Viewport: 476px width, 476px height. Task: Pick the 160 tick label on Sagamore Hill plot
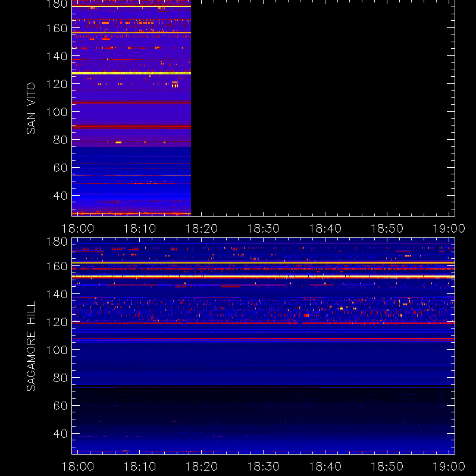click(x=57, y=266)
